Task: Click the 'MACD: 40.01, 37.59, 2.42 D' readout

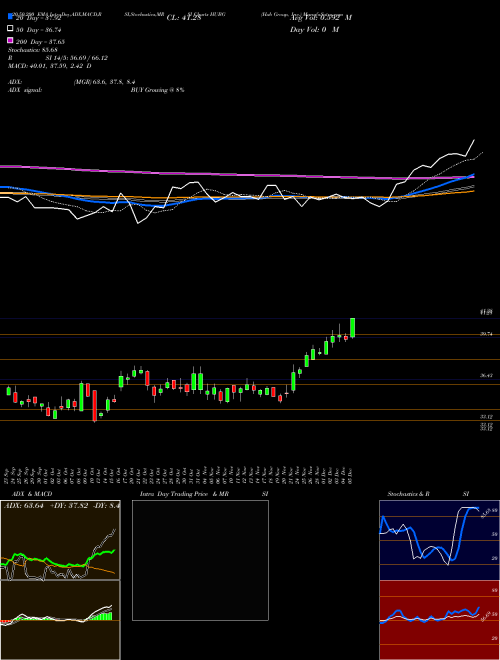Action: coord(50,66)
